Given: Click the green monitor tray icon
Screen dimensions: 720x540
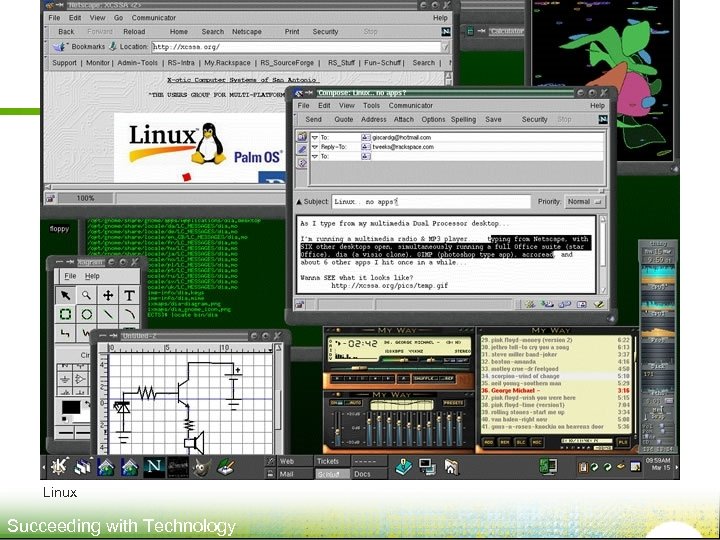Looking at the screenshot, I should pos(548,467).
